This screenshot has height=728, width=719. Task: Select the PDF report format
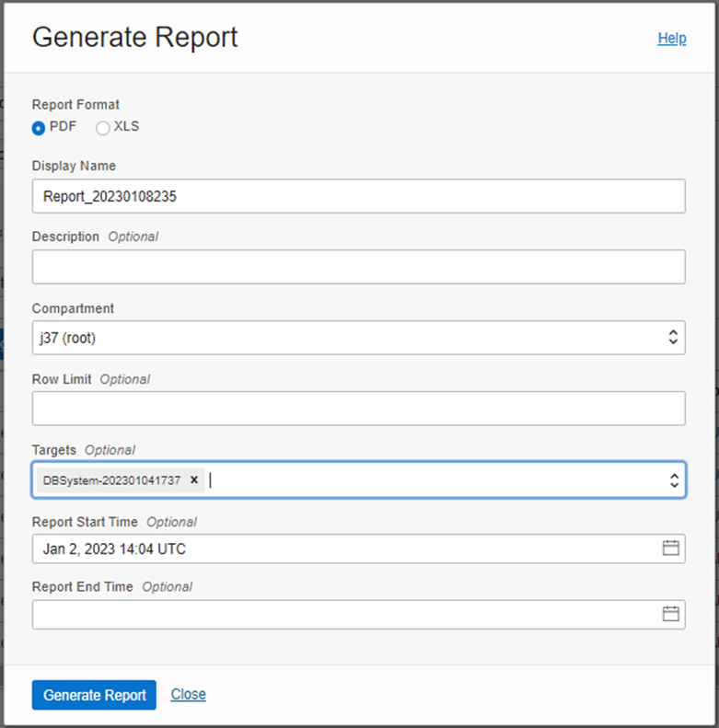point(39,128)
